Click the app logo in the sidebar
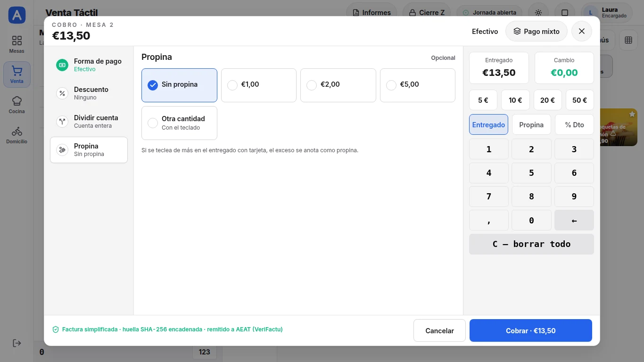 coord(17,15)
